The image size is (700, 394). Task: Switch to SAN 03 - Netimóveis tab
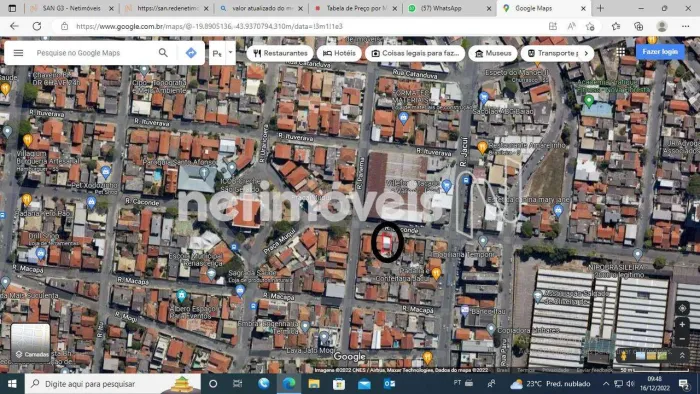(x=72, y=8)
